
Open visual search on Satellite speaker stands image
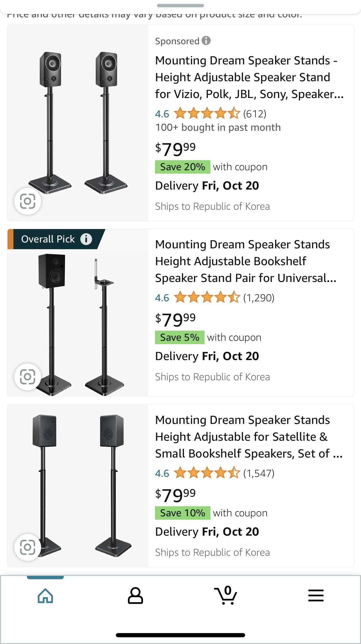[x=28, y=547]
